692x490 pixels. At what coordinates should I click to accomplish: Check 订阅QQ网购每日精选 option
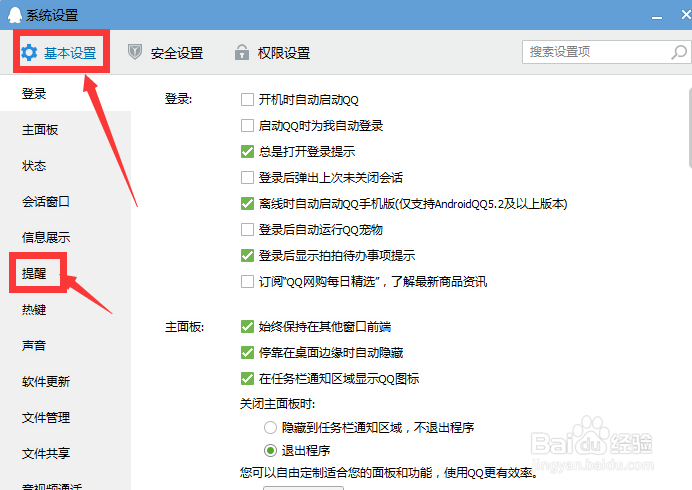247,281
